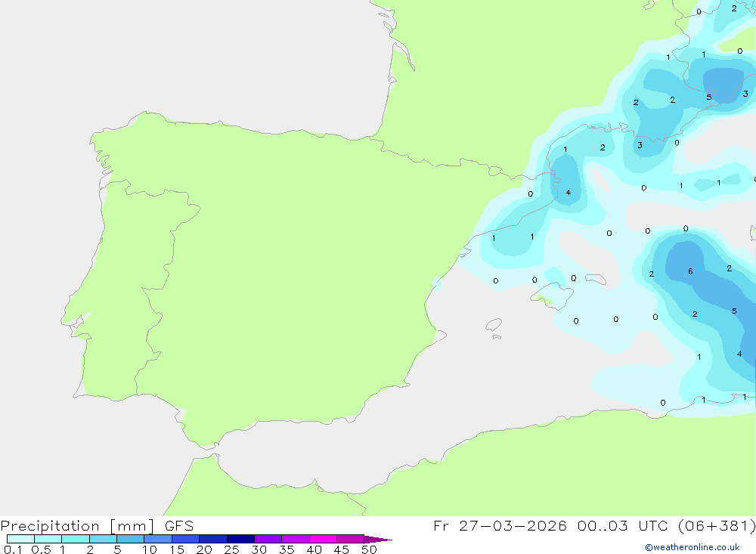Click the 30–35 mm legend swatch
756x554 pixels.
click(268, 539)
